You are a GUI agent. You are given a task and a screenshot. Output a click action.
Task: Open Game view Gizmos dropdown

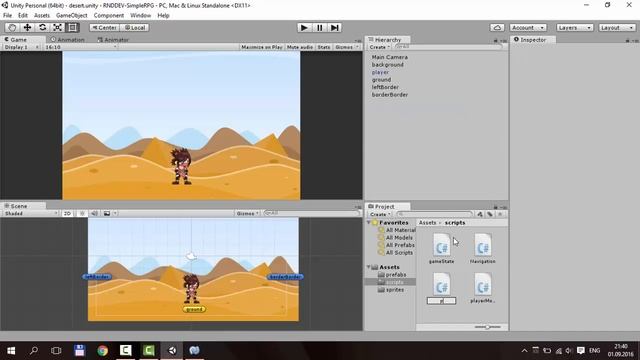click(347, 47)
